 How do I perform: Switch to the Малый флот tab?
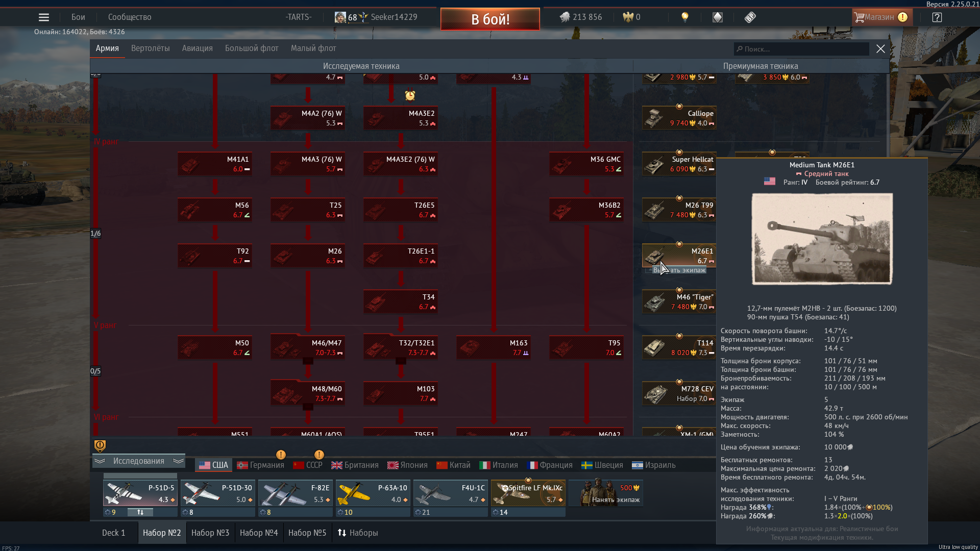point(313,48)
